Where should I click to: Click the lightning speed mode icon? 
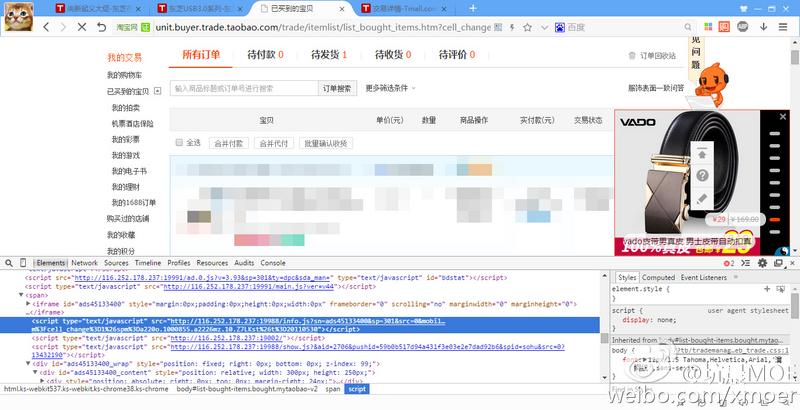[x=512, y=27]
